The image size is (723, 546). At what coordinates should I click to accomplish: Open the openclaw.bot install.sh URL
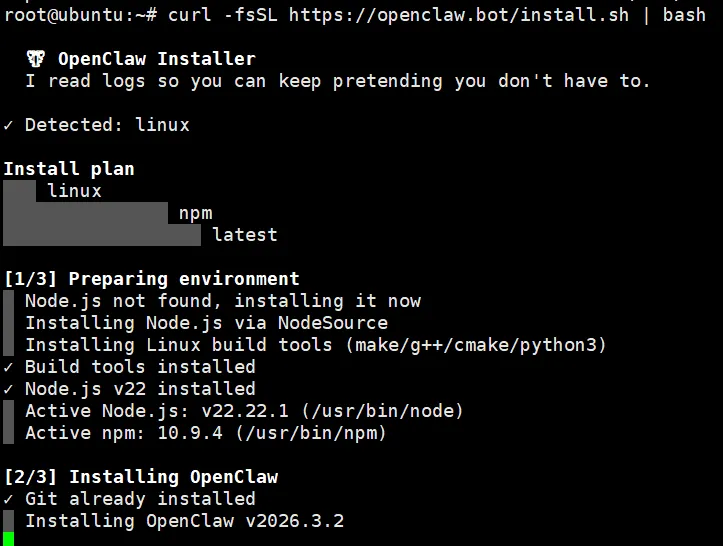click(436, 15)
